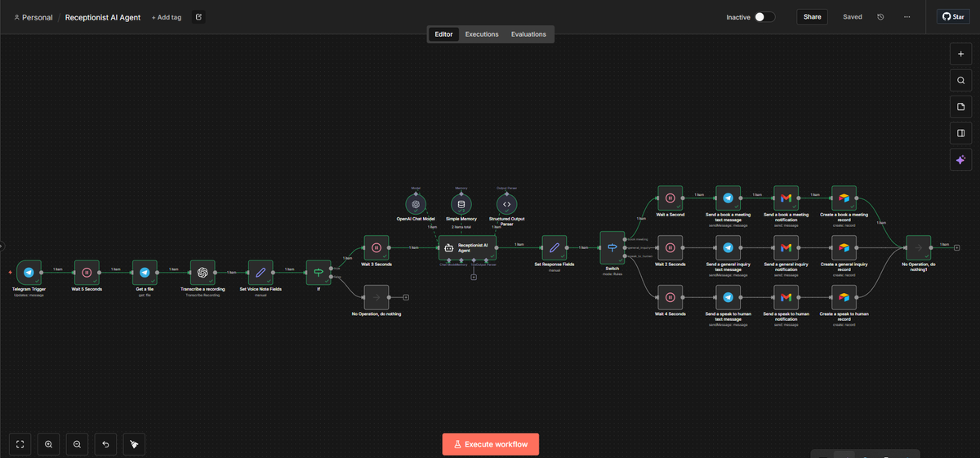The width and height of the screenshot is (980, 458).
Task: Toggle the Inactive workflow switch
Action: click(x=764, y=16)
